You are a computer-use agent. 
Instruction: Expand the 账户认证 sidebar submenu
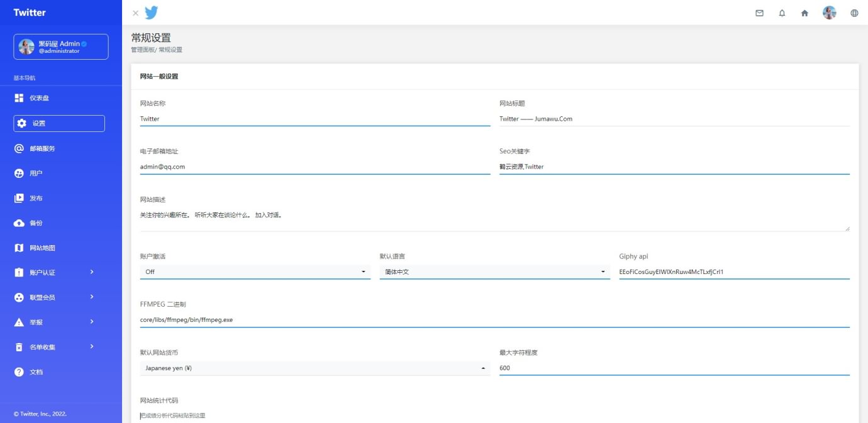[x=92, y=272]
